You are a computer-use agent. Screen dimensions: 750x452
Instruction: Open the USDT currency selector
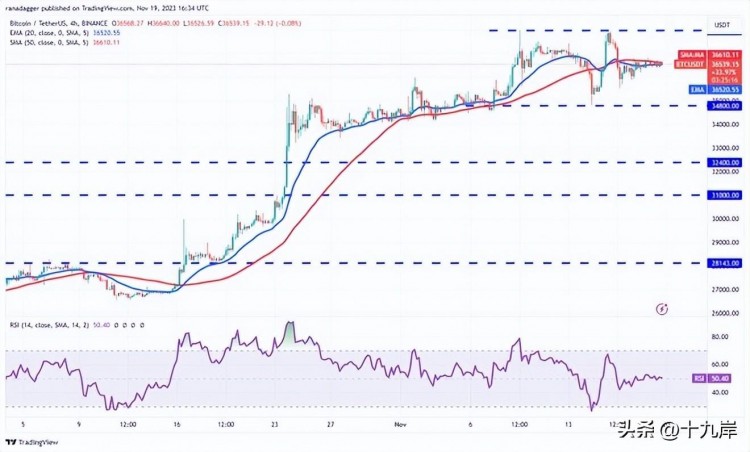point(722,25)
